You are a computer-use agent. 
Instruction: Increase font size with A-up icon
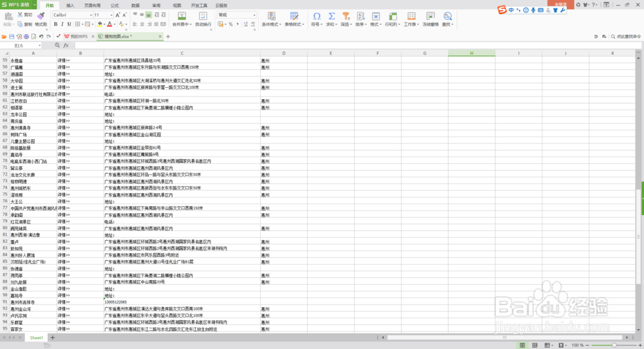[x=118, y=15]
